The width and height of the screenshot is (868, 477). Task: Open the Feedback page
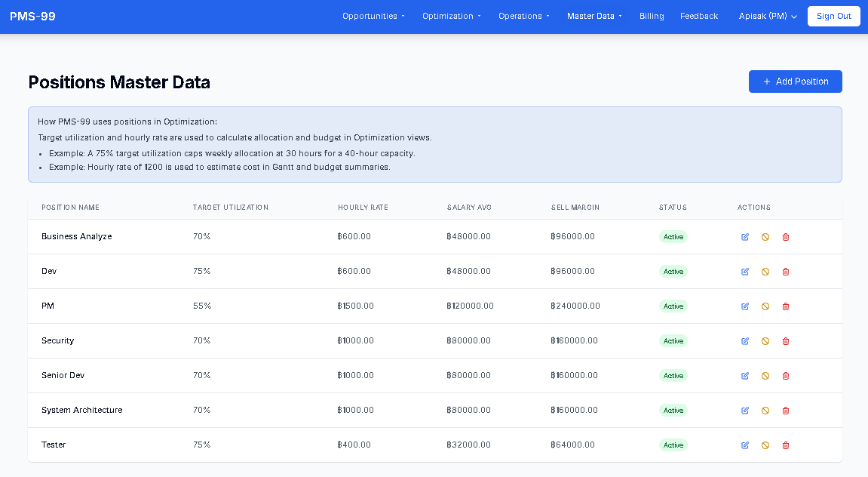699,16
